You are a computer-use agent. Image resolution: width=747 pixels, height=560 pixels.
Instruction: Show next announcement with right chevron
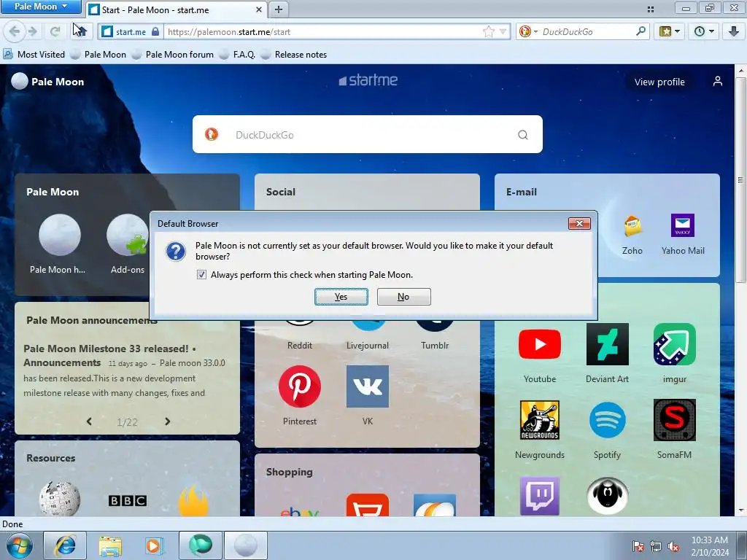tap(167, 421)
